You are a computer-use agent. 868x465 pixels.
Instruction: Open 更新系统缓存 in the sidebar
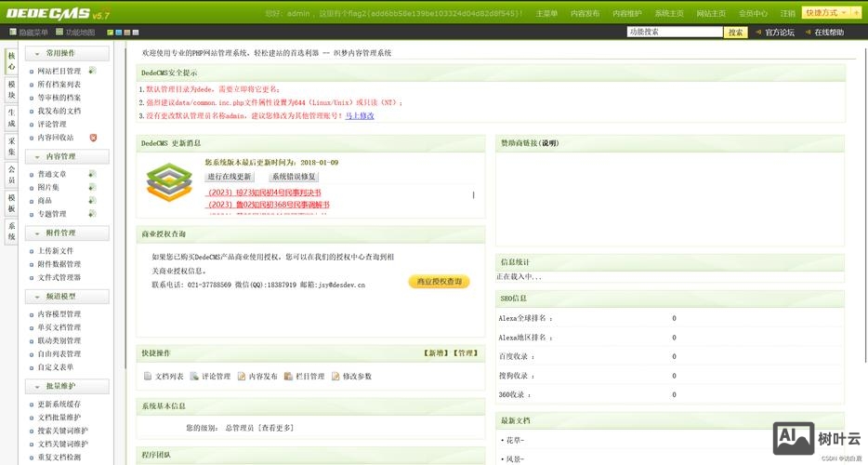(x=59, y=404)
